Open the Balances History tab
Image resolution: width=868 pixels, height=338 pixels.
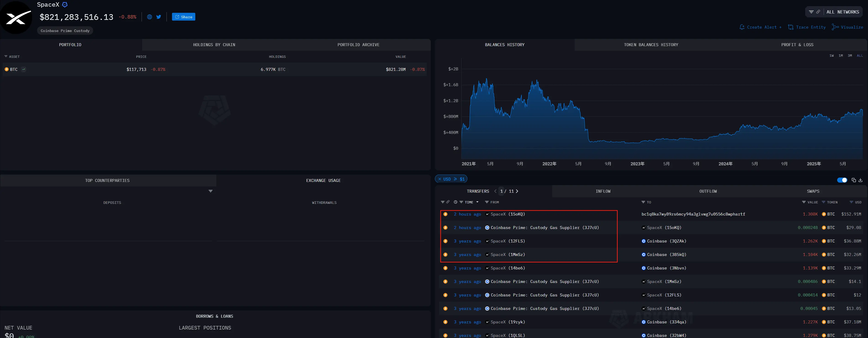[504, 45]
